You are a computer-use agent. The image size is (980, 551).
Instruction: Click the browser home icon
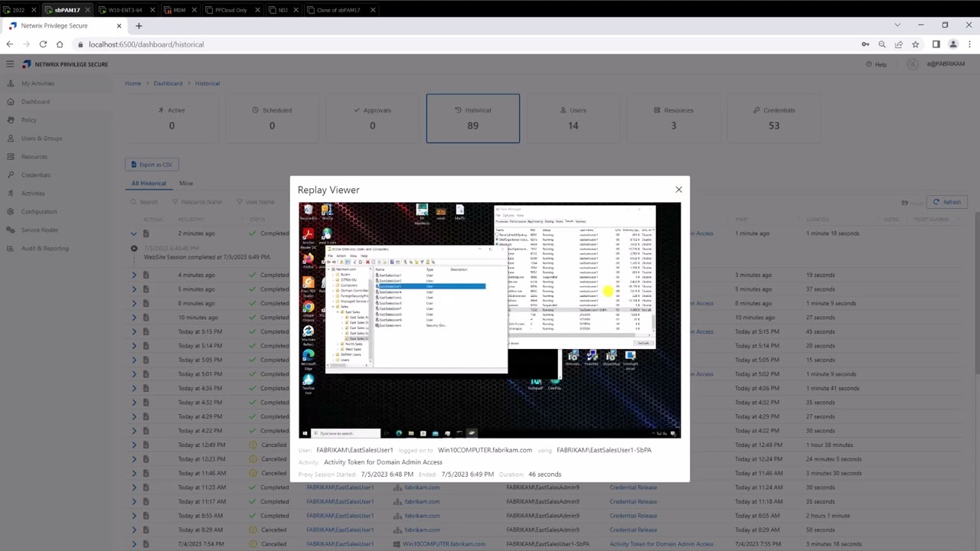[x=60, y=44]
